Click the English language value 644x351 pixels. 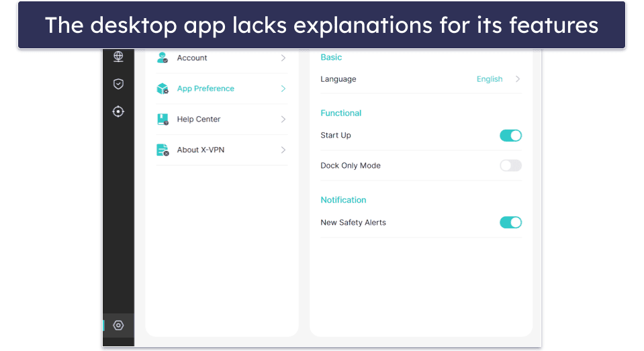pyautogui.click(x=489, y=79)
